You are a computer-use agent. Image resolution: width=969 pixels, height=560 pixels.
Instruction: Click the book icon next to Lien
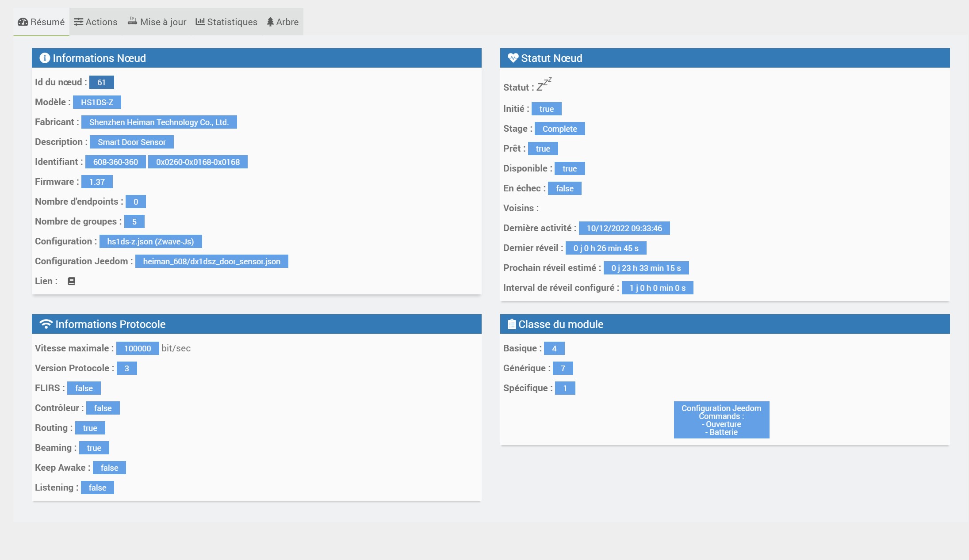click(x=71, y=281)
